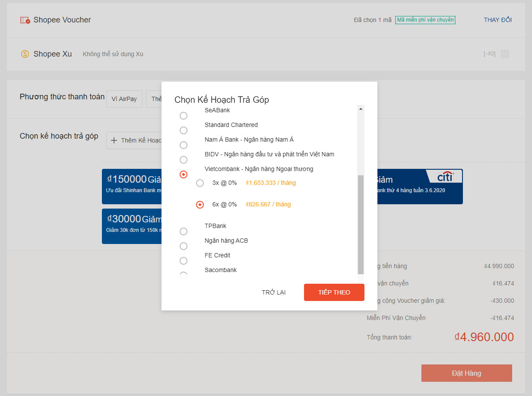Viewport: 532px width, 396px height.
Task: Click the BIDV bank name label
Action: [x=269, y=154]
